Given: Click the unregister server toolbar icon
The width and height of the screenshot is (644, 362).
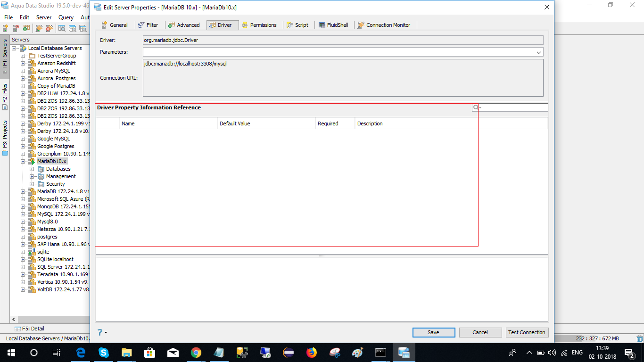Looking at the screenshot, I should (x=16, y=28).
